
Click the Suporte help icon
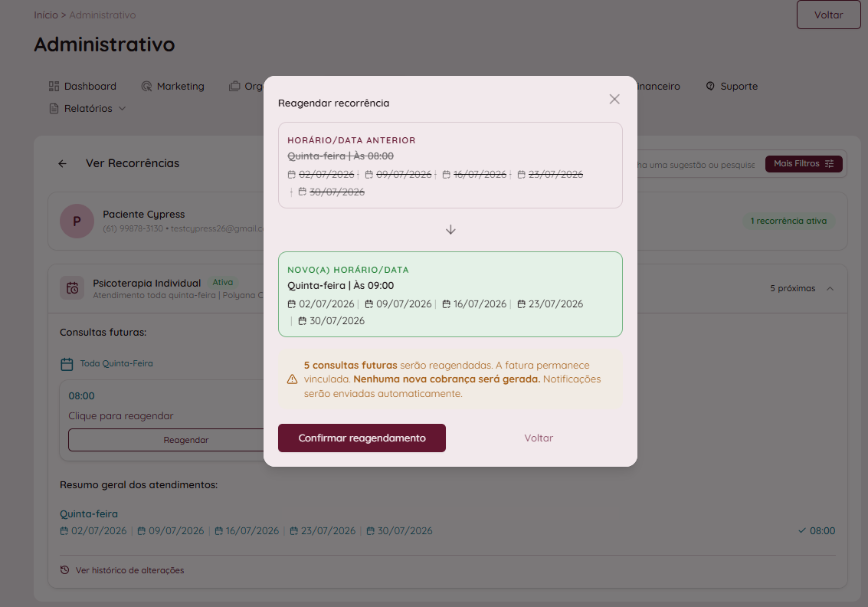click(x=710, y=86)
